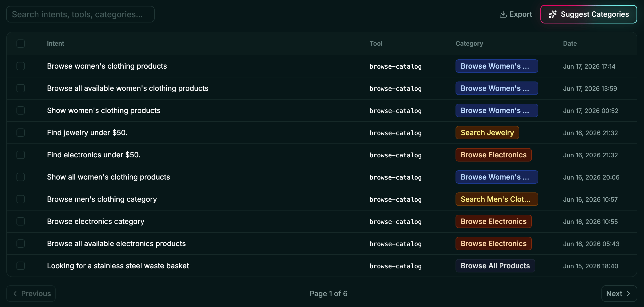Open Browse Electronics tag for 'Browse electronics category'
This screenshot has width=644, height=307.
(493, 221)
